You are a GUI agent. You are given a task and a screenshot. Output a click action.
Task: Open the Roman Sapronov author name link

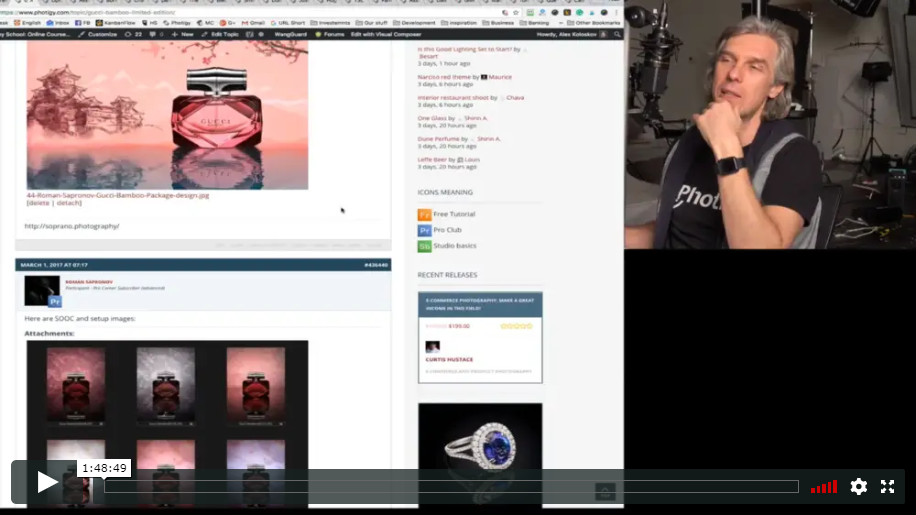(89, 281)
